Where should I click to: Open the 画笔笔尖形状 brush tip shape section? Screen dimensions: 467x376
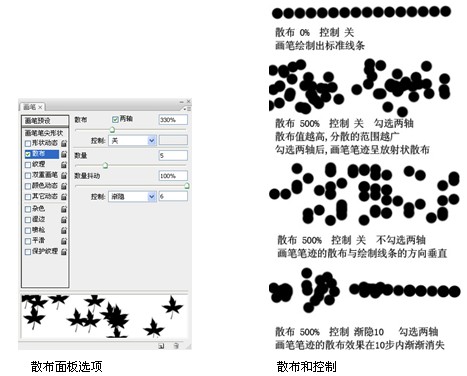pos(44,133)
